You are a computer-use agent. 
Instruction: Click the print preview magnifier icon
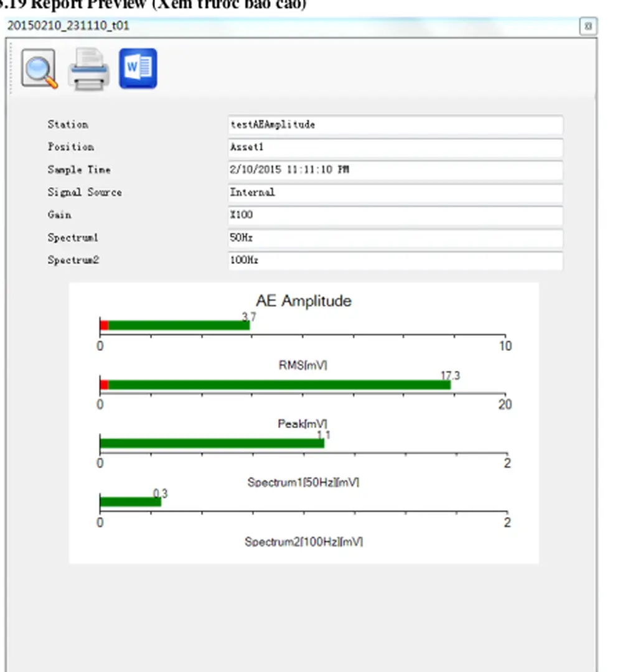[x=39, y=68]
